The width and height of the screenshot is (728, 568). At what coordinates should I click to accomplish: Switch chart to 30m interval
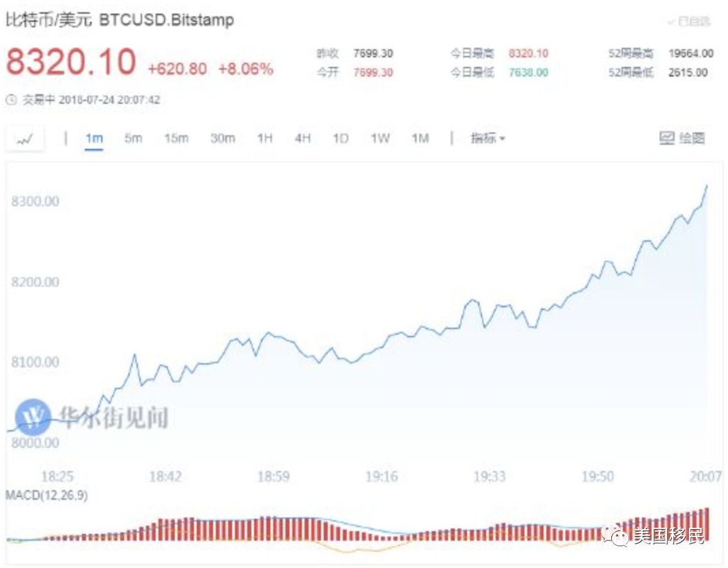[222, 139]
